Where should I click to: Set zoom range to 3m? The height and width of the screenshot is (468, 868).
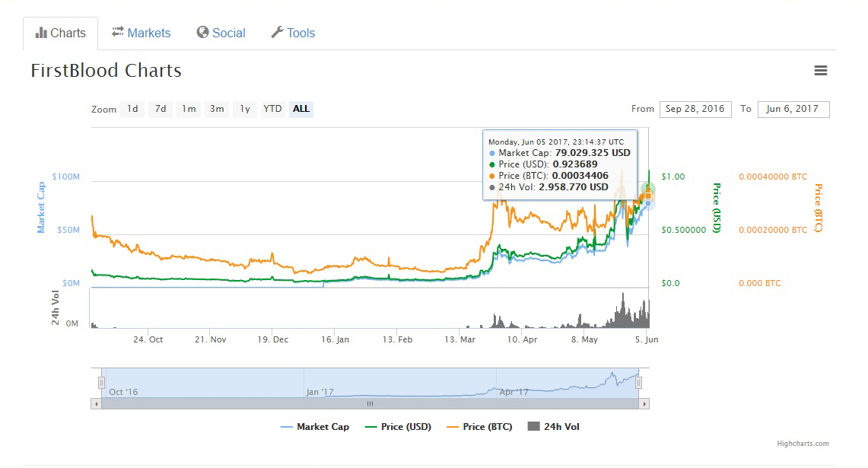[217, 109]
